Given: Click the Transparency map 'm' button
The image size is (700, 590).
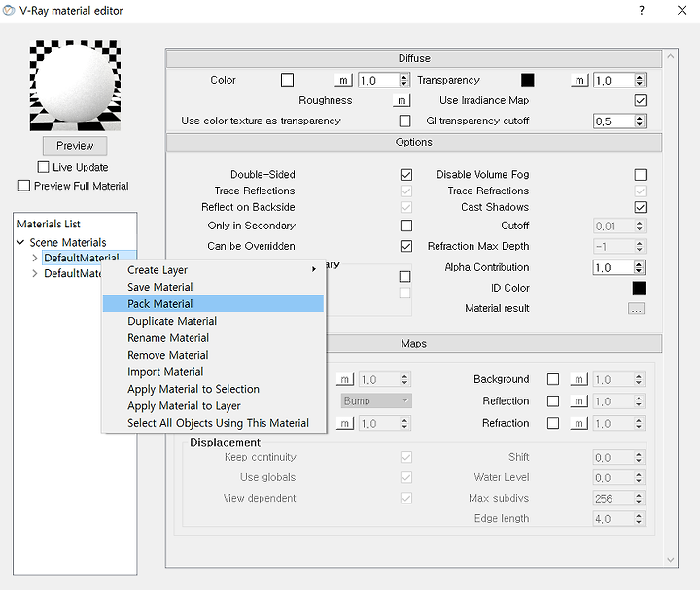Looking at the screenshot, I should click(579, 80).
